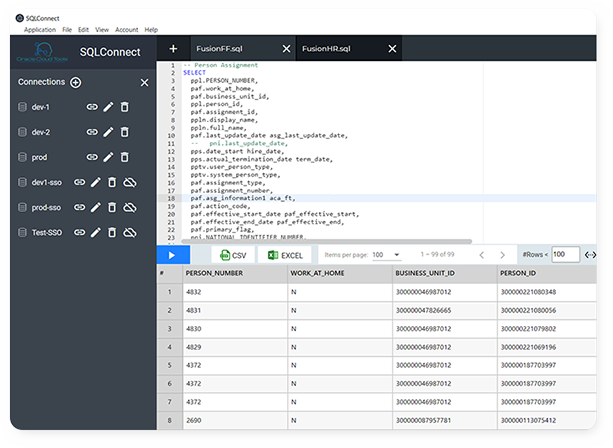
Task: Select cell with person number 2690
Action: click(x=235, y=421)
